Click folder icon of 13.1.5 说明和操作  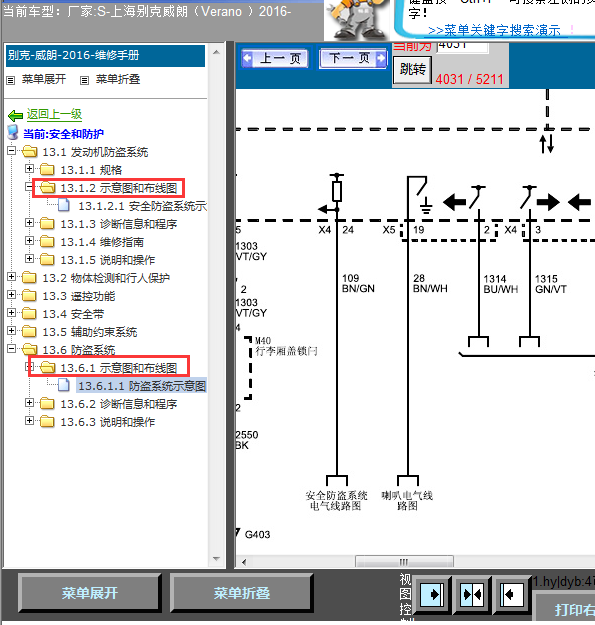point(47,259)
